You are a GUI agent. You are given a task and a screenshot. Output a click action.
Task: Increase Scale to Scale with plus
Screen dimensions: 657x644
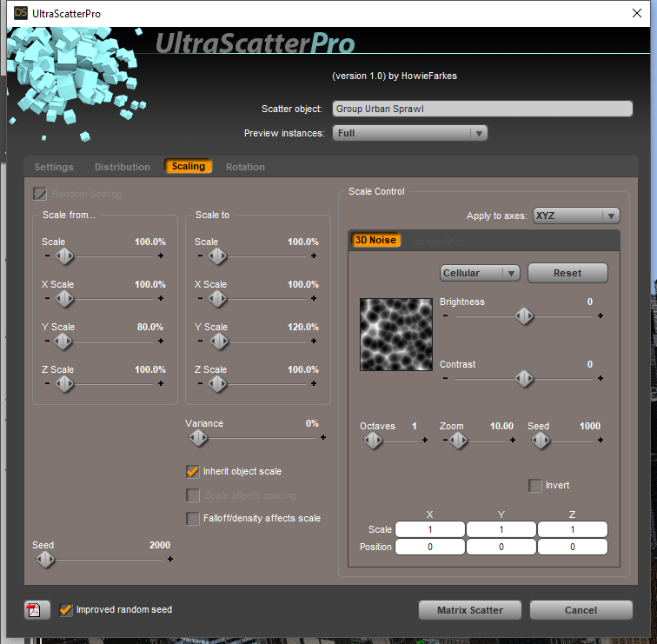tap(314, 256)
